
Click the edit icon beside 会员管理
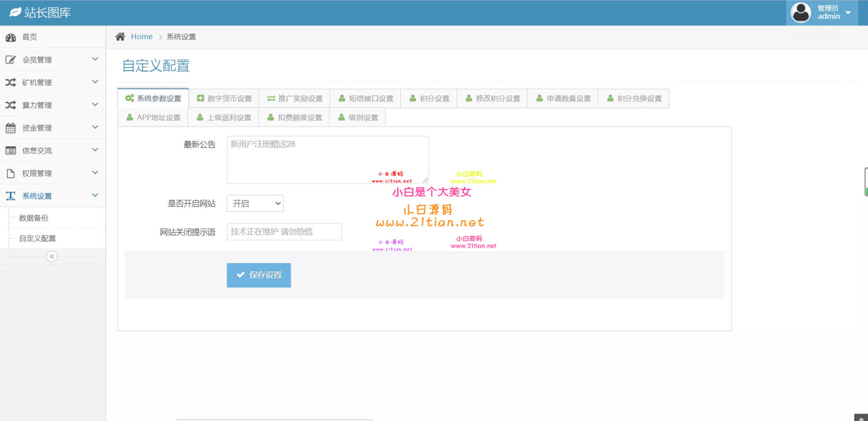(x=11, y=60)
